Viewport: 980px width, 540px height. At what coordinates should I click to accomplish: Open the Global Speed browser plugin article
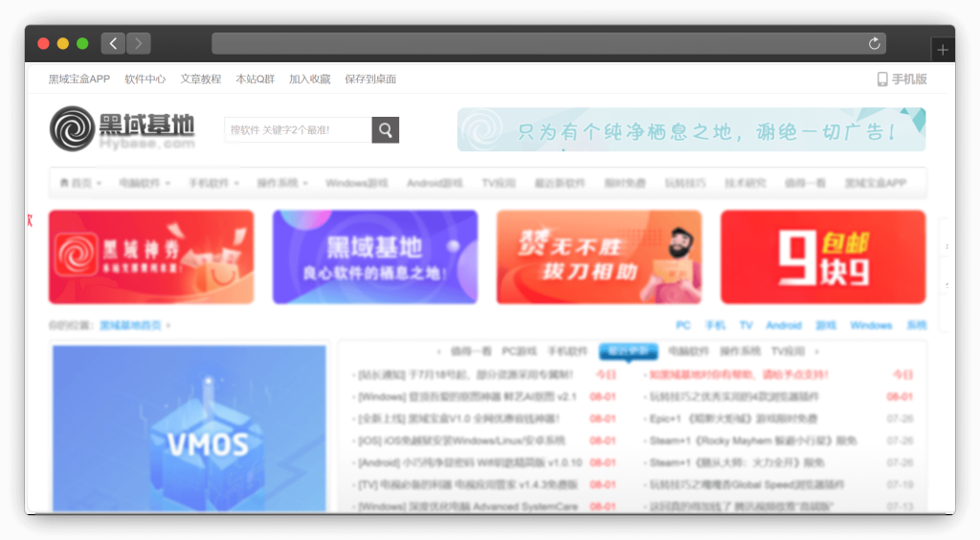(746, 484)
